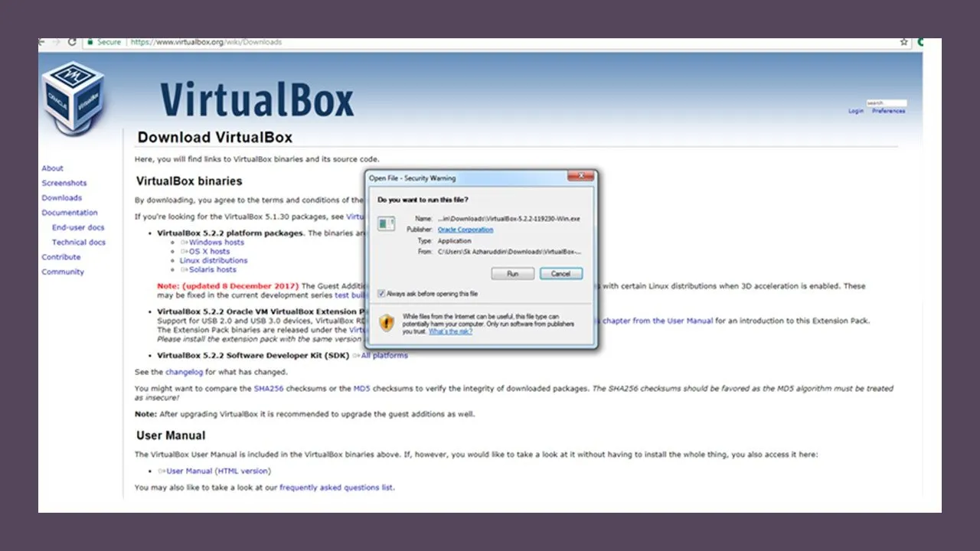Screen dimensions: 980x551
Task: Open the MD5 checksums link
Action: point(362,389)
